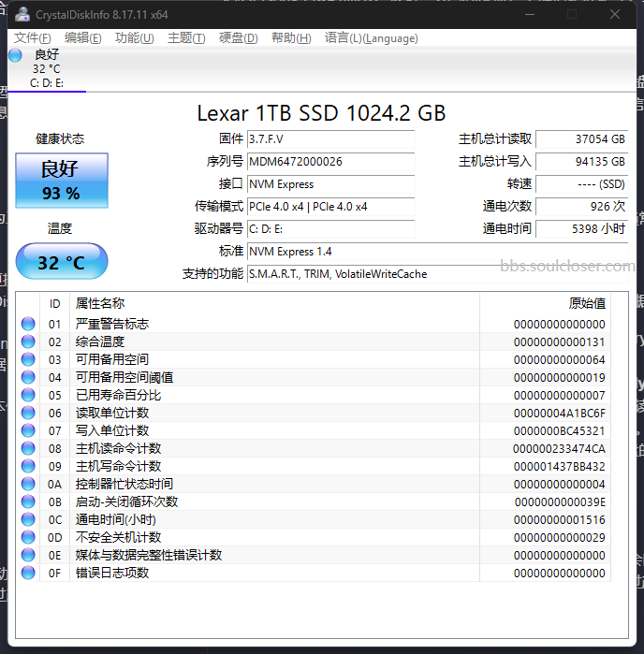Click the 属性名称 column header
Image resolution: width=644 pixels, height=654 pixels.
274,304
